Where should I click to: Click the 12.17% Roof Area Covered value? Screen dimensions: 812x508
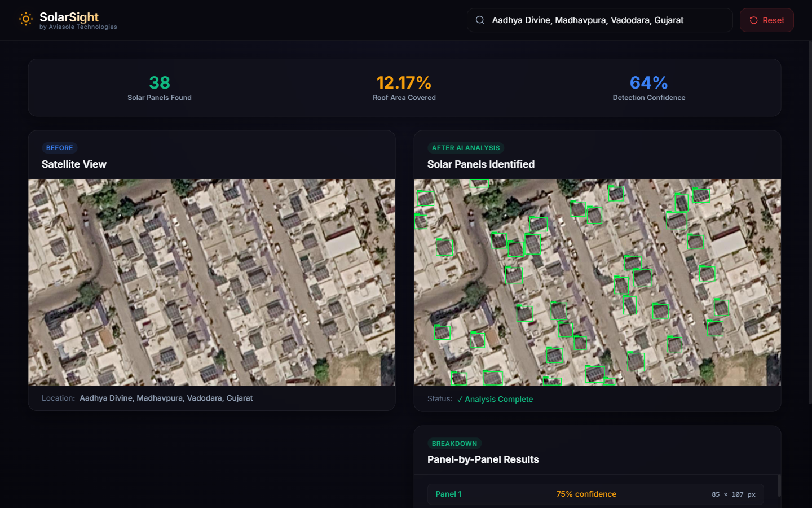pos(404,82)
